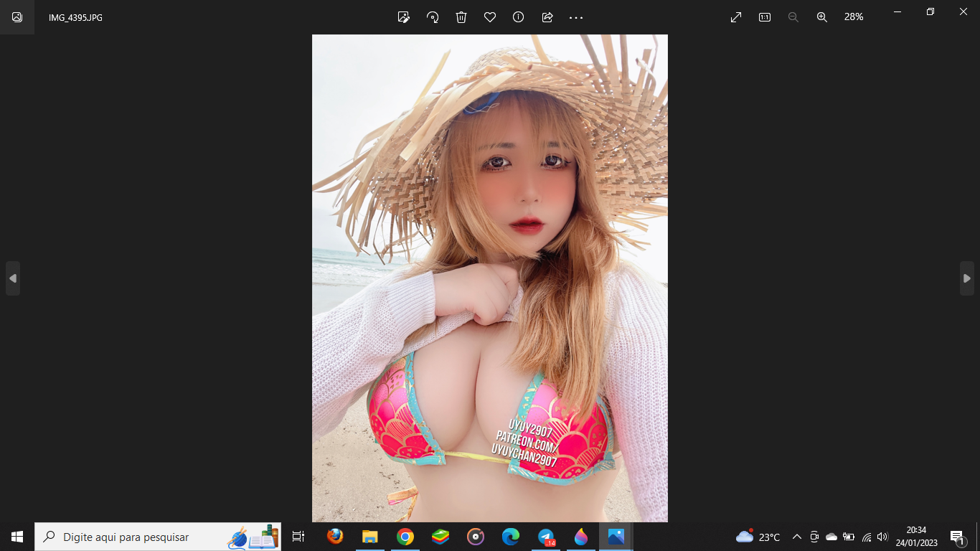Click the Edit image icon

[x=404, y=17]
